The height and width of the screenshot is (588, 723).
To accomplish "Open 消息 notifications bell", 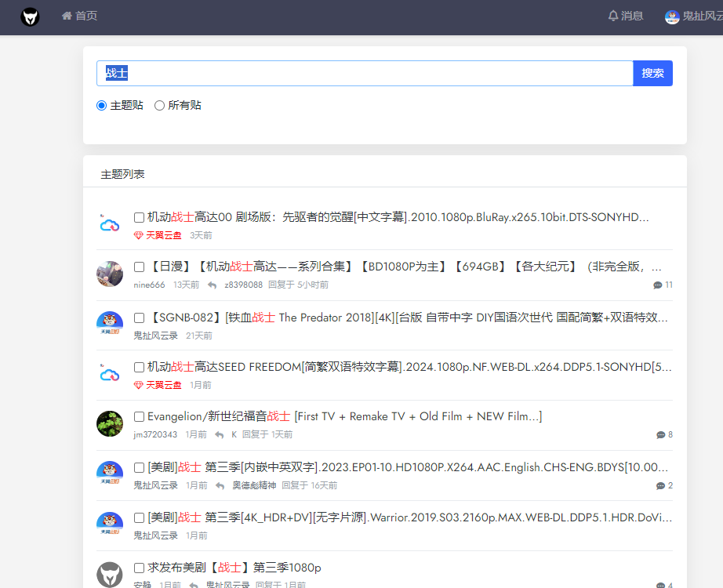I will point(625,16).
